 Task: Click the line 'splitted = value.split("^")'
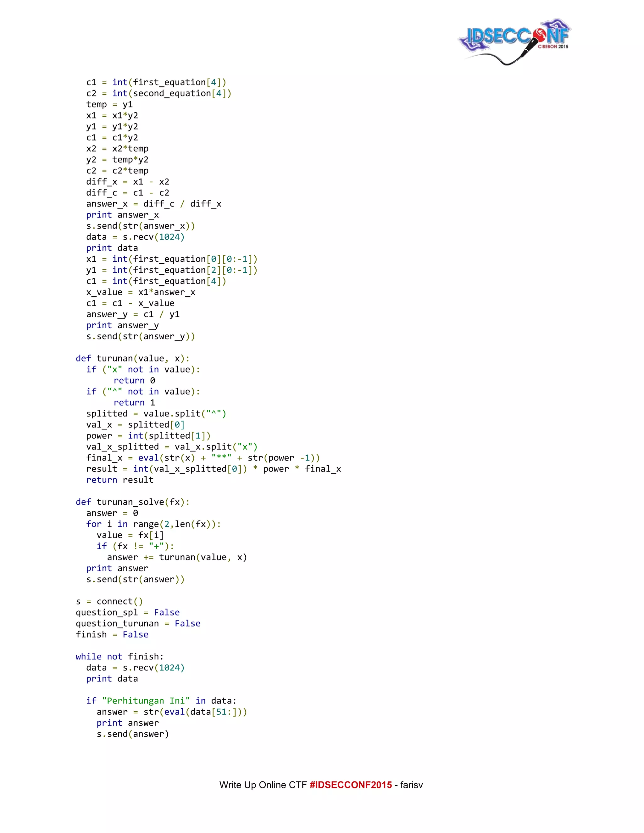coord(156,414)
